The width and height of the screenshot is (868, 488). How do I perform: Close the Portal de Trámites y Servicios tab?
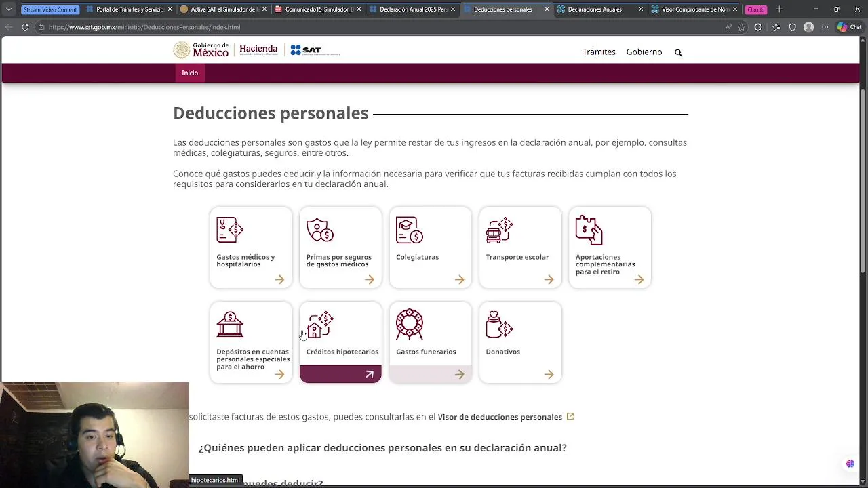(x=170, y=9)
